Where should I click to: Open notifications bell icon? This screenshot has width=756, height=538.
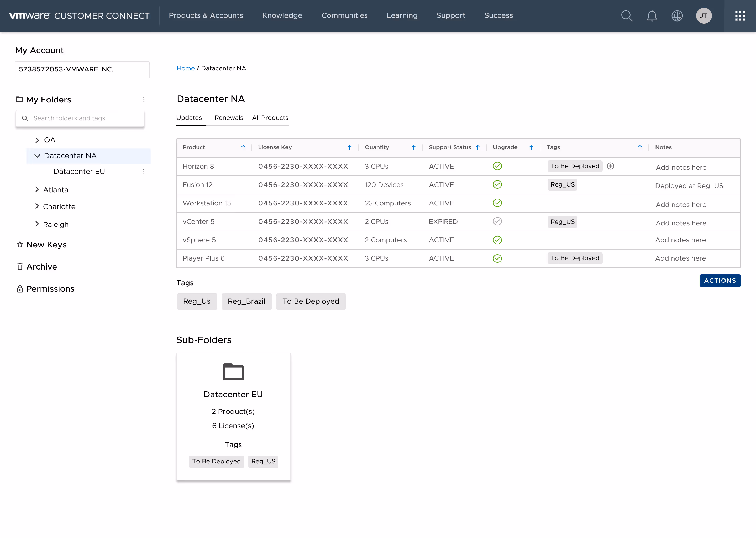pyautogui.click(x=652, y=15)
